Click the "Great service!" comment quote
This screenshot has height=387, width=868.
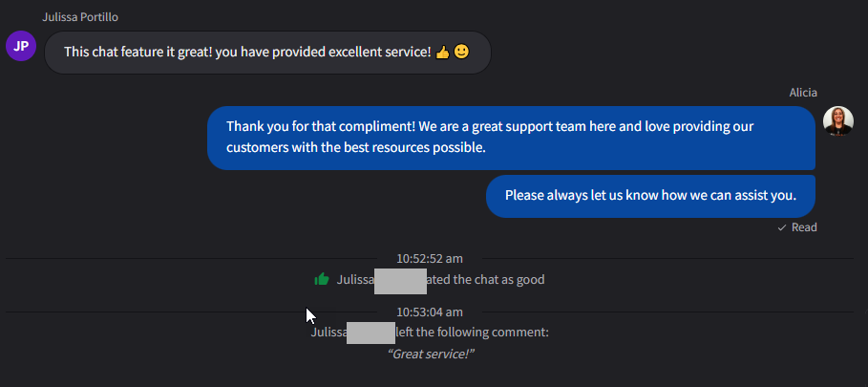pos(432,354)
